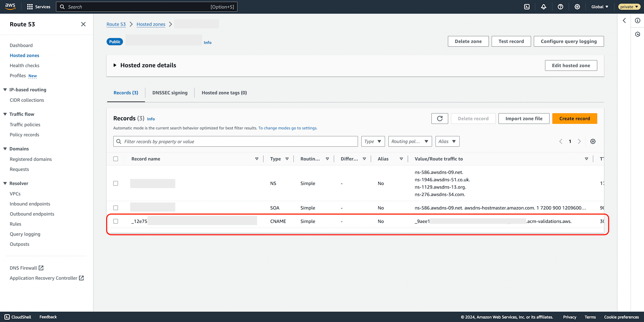Open the Alias filter dropdown
This screenshot has height=322, width=644.
(x=447, y=141)
